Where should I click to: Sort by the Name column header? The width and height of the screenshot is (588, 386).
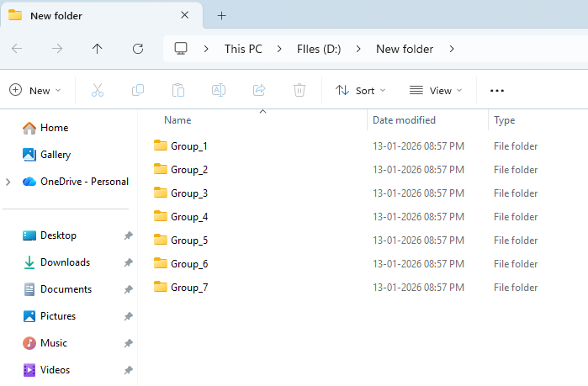(x=177, y=120)
